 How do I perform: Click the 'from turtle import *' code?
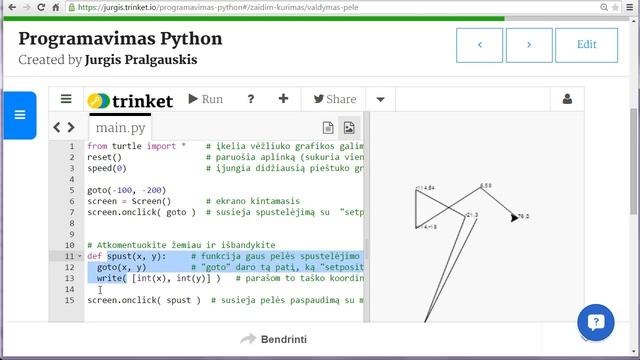point(136,146)
